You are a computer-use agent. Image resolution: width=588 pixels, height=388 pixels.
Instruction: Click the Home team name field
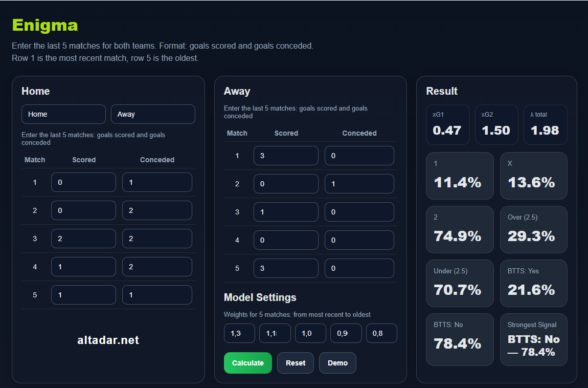click(63, 114)
